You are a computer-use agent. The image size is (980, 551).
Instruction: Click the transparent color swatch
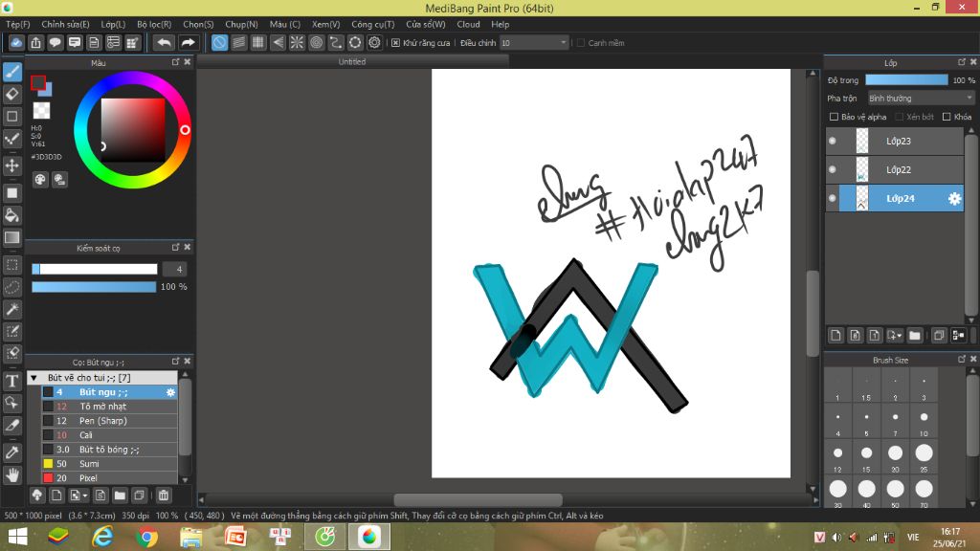[41, 111]
